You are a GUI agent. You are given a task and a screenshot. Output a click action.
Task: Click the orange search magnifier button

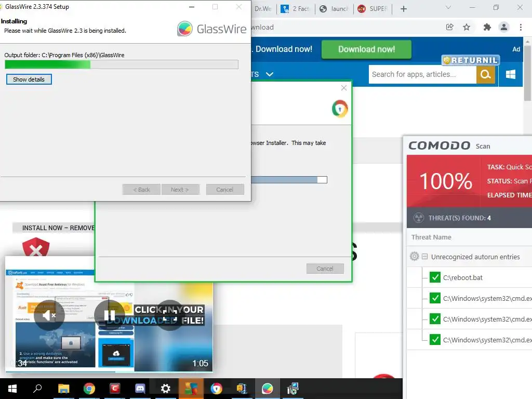click(486, 74)
